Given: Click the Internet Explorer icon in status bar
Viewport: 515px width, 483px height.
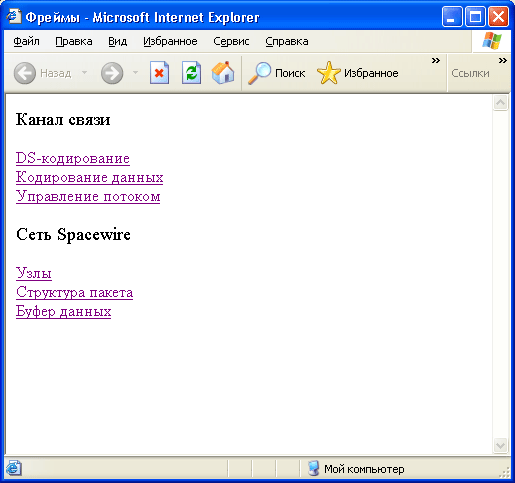Looking at the screenshot, I should [13, 468].
